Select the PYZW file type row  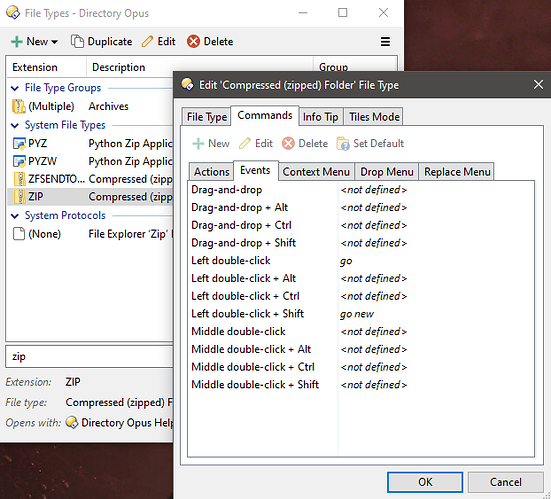pyautogui.click(x=90, y=161)
